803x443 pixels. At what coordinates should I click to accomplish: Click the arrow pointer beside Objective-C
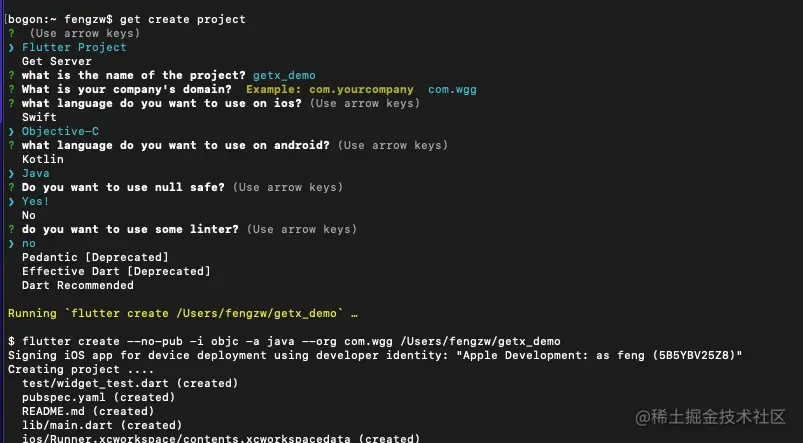pyautogui.click(x=11, y=131)
